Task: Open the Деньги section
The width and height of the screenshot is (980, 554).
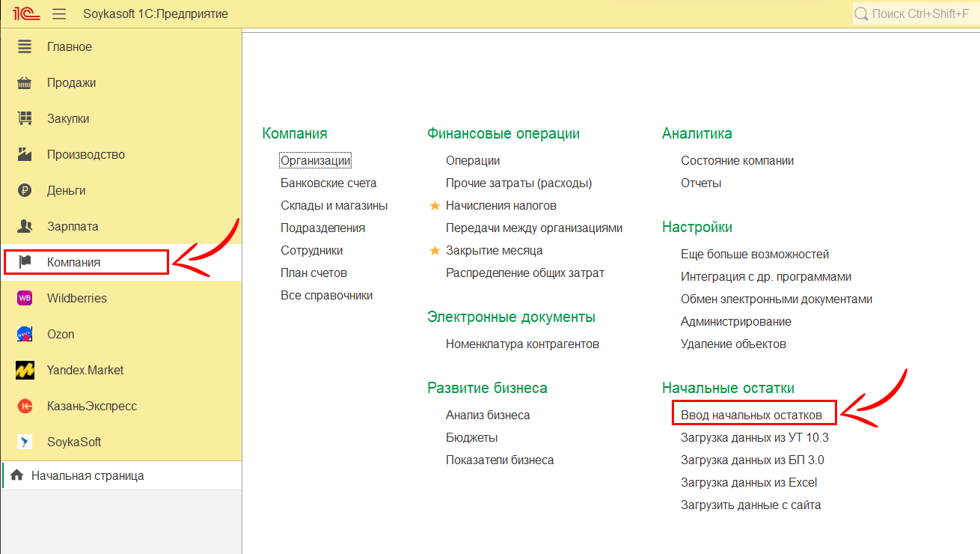Action: coord(120,190)
